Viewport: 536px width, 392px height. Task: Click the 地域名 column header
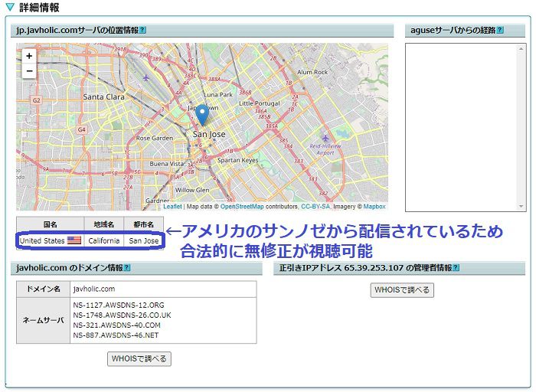[x=104, y=224]
